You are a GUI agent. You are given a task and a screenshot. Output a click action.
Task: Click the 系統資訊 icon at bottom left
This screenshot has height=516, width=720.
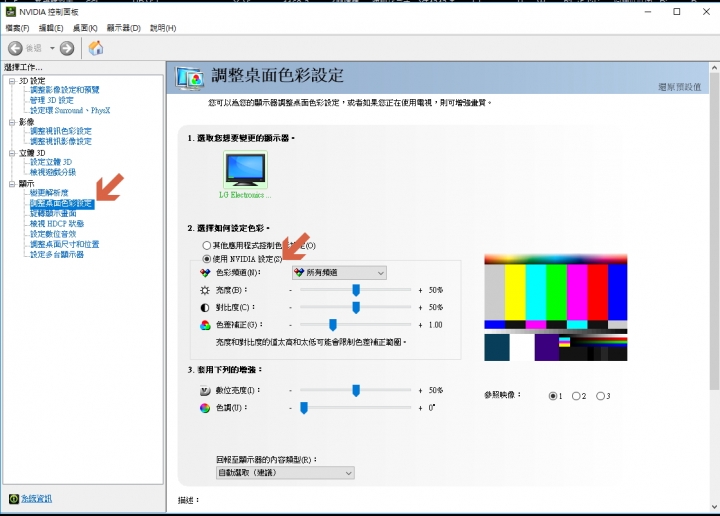14,499
